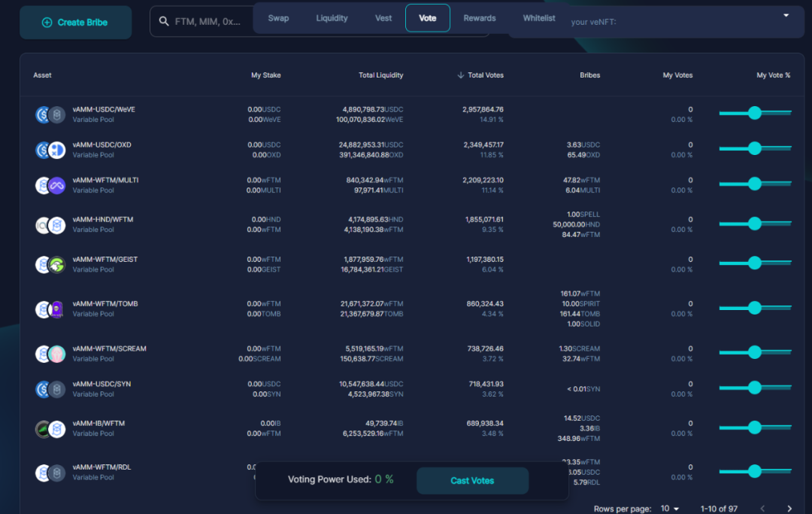
Task: Click the 1-10 of 97 pagination text
Action: tap(719, 508)
